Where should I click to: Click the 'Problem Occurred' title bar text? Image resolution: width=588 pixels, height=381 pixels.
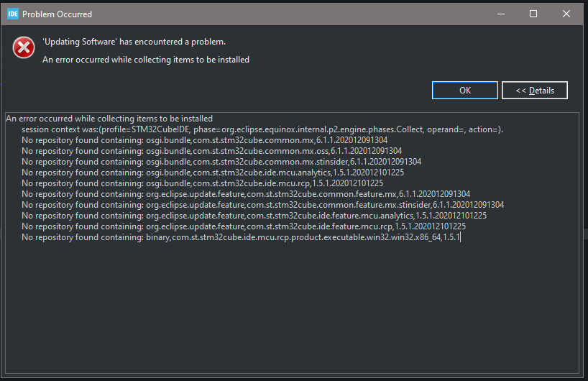(58, 14)
